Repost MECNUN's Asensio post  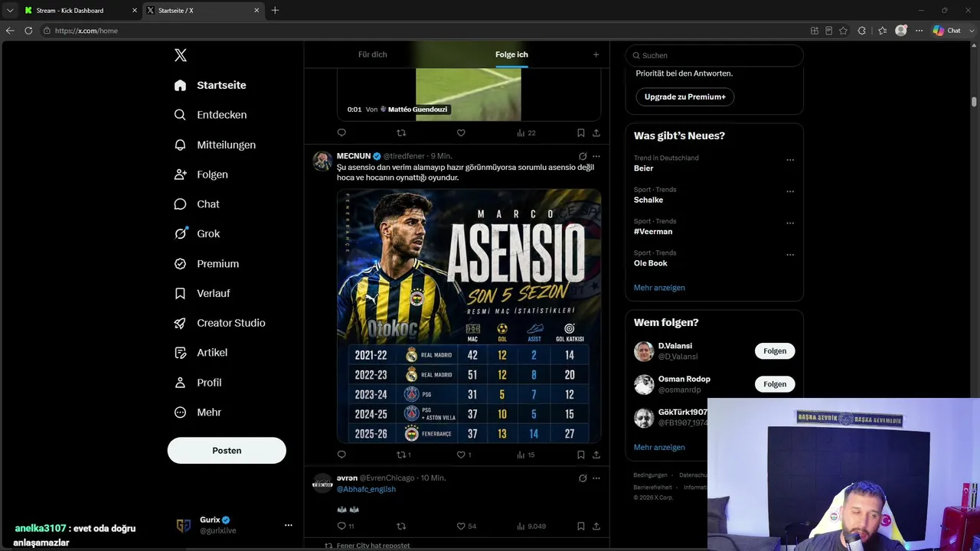[x=403, y=455]
